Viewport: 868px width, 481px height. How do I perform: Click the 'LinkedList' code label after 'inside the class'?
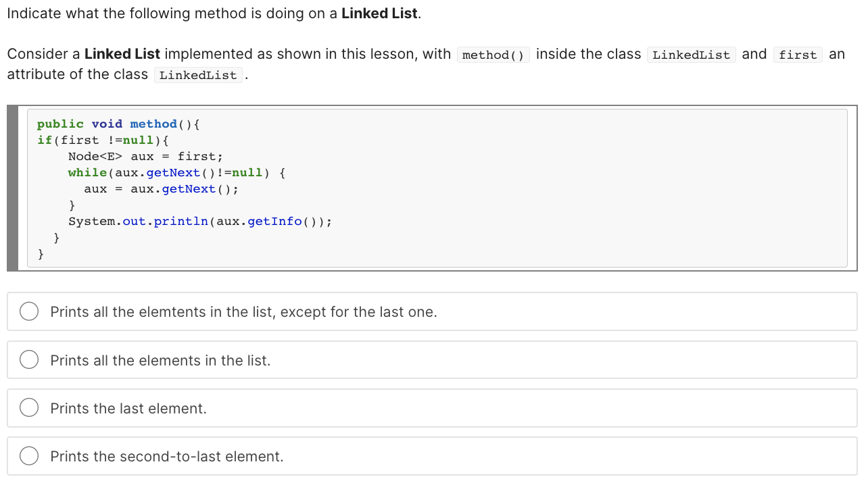coord(691,55)
